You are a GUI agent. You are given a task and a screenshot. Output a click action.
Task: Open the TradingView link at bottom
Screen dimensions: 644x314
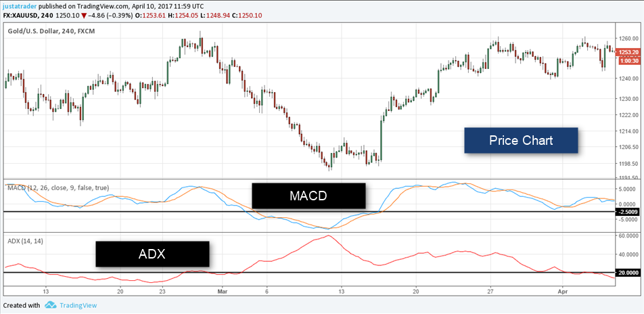(x=78, y=305)
